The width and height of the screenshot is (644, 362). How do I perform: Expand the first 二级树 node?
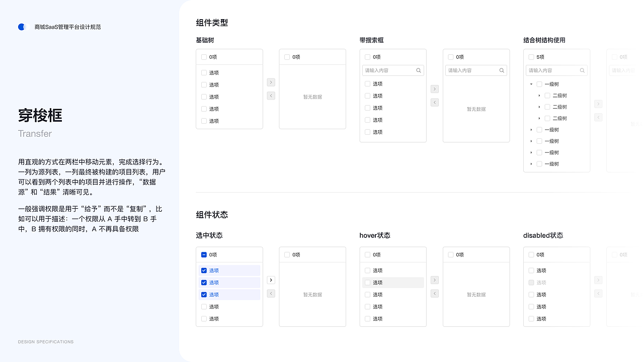539,96
